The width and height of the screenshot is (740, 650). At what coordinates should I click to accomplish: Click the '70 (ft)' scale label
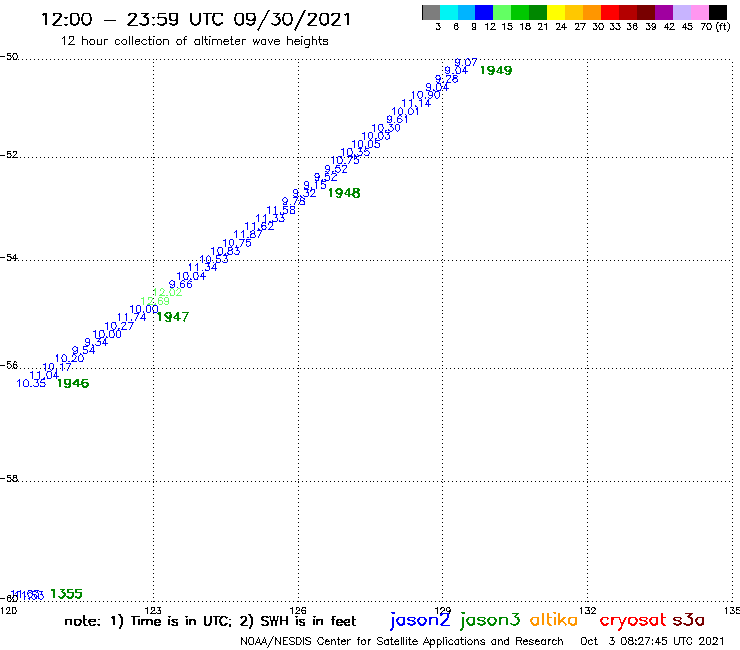pyautogui.click(x=715, y=27)
